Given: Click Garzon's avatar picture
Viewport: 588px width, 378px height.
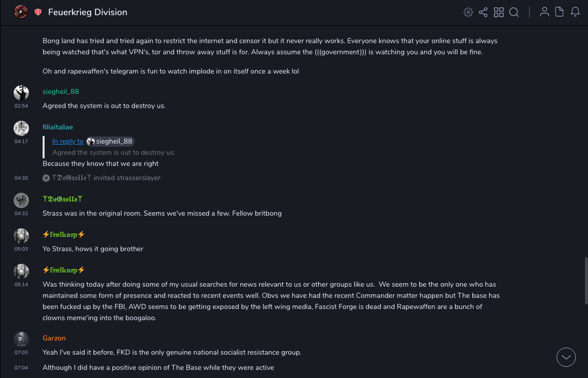Looking at the screenshot, I should [21, 339].
